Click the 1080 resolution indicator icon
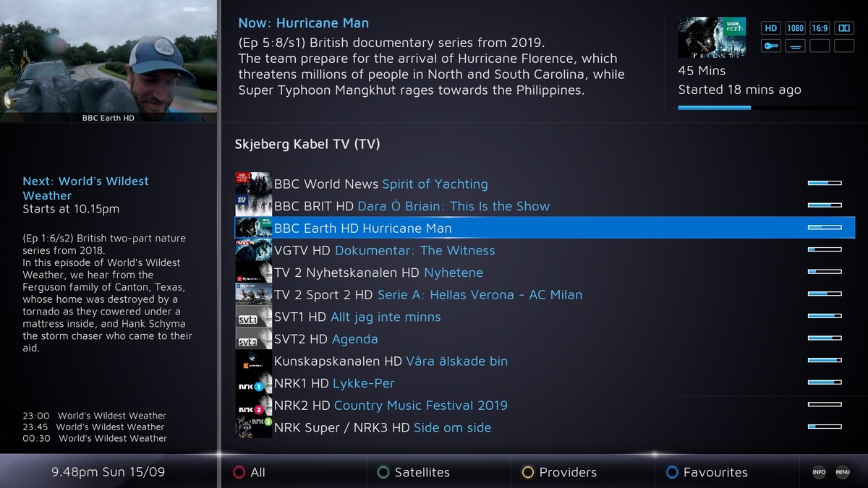Screen dimensions: 868x488 (x=796, y=28)
